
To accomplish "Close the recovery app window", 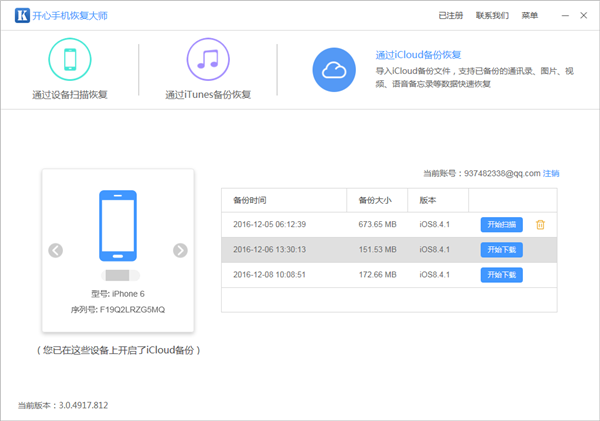I will click(584, 15).
